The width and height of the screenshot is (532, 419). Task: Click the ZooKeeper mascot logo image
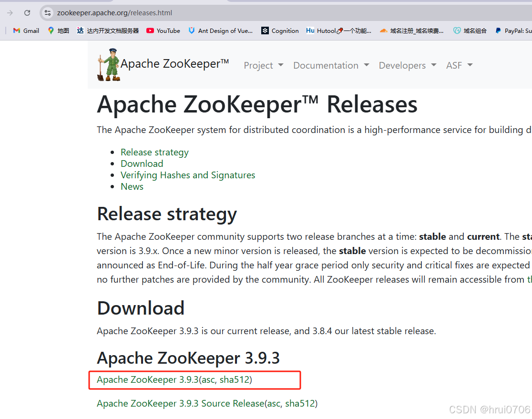109,64
